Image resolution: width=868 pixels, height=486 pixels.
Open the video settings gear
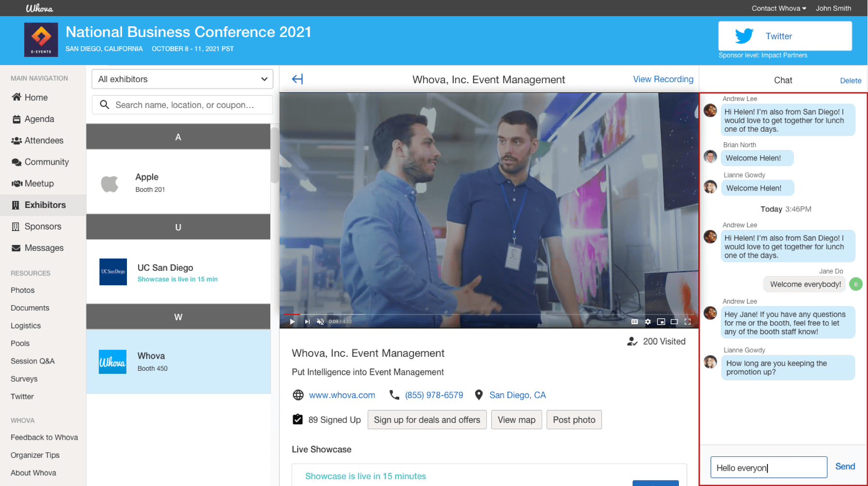pyautogui.click(x=648, y=321)
